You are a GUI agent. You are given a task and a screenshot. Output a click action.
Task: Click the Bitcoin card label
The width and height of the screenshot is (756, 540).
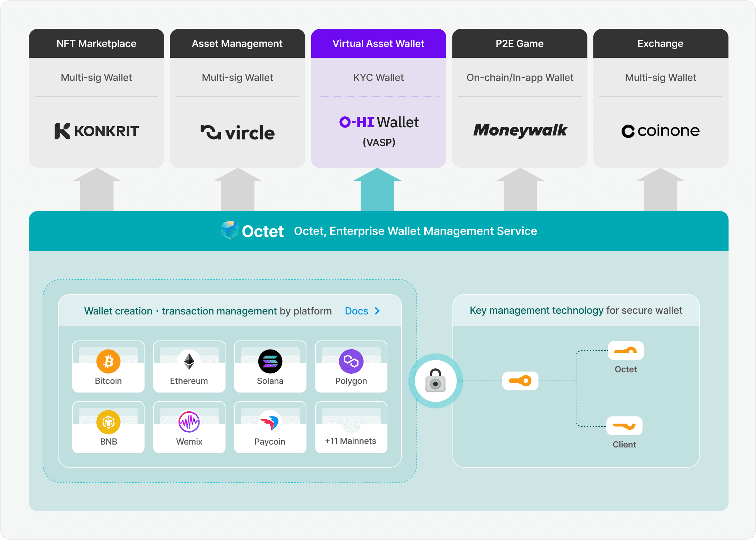pyautogui.click(x=108, y=381)
